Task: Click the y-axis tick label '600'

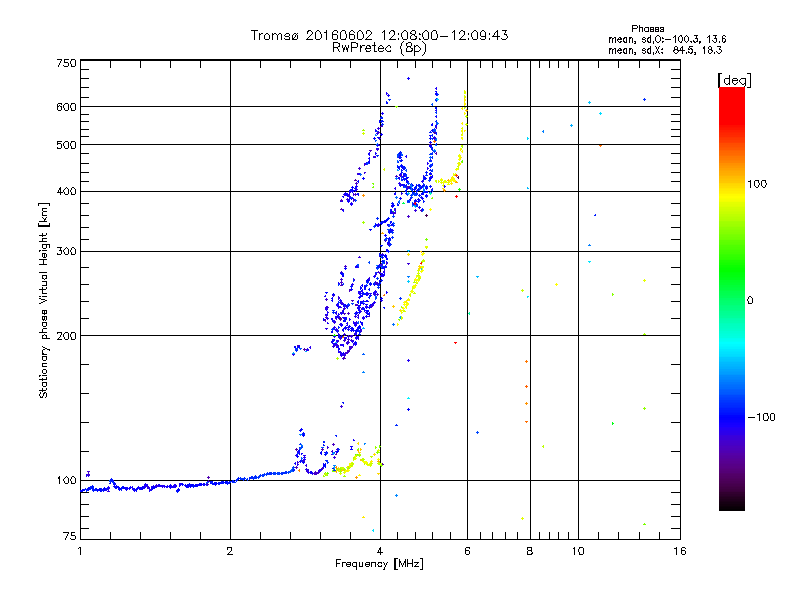Action: (67, 107)
